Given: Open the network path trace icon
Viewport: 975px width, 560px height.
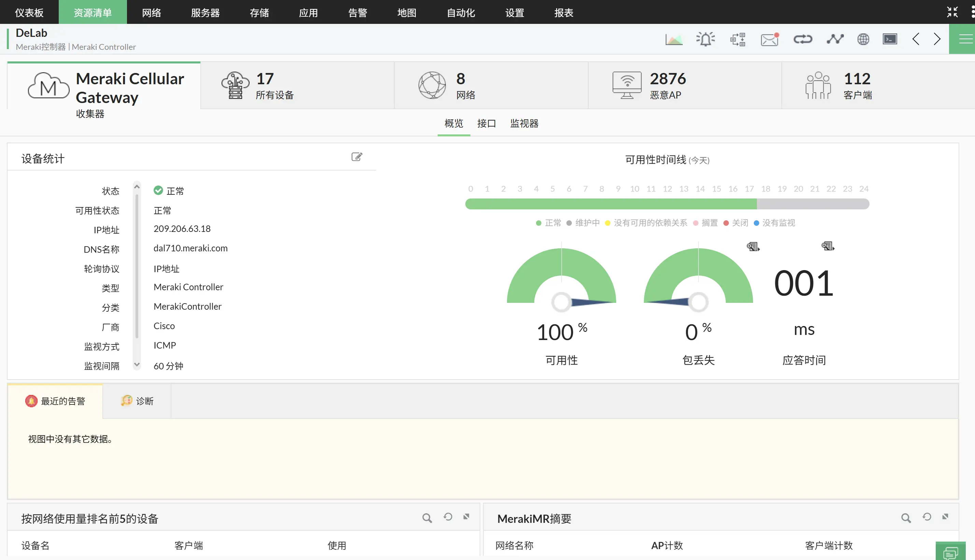Looking at the screenshot, I should 834,39.
